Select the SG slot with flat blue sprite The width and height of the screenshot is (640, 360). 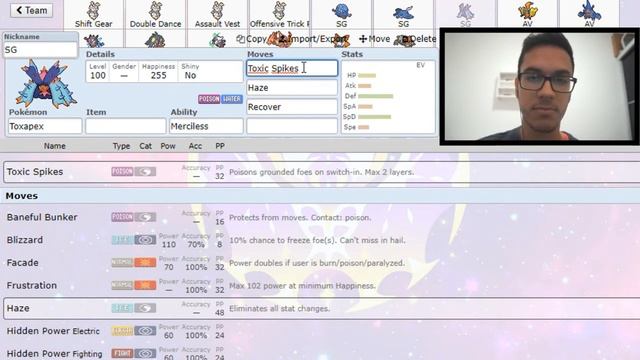coord(404,15)
